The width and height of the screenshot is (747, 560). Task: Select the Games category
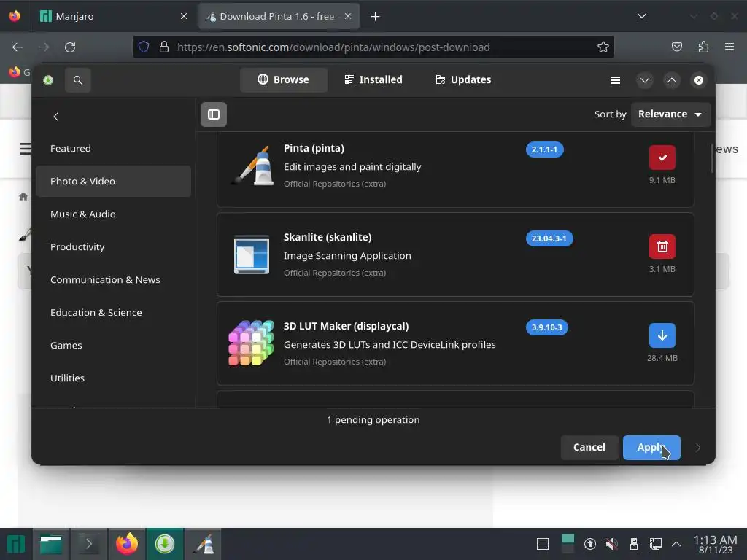point(113,345)
